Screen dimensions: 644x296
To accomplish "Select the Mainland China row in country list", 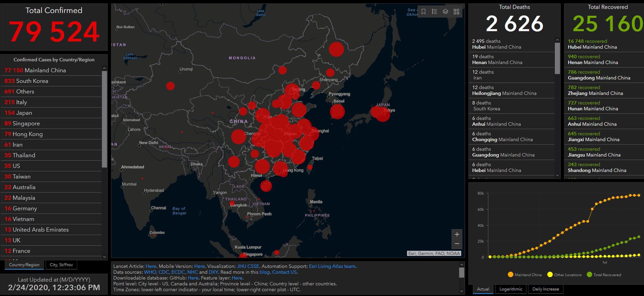I will point(51,70).
